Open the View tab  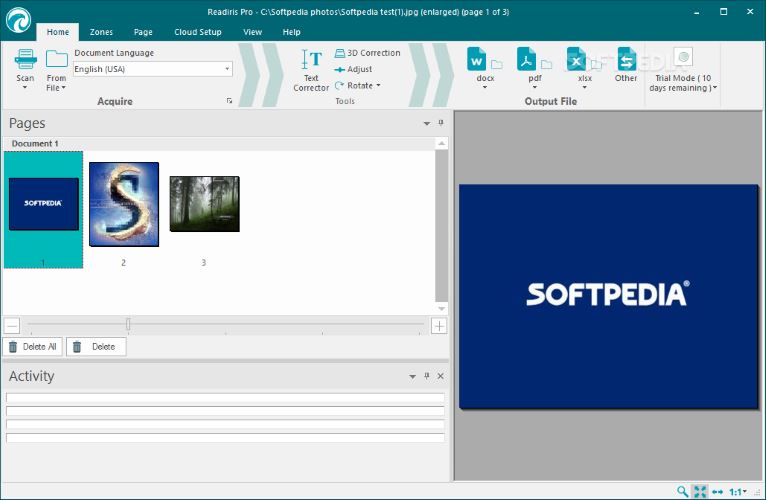pos(253,32)
